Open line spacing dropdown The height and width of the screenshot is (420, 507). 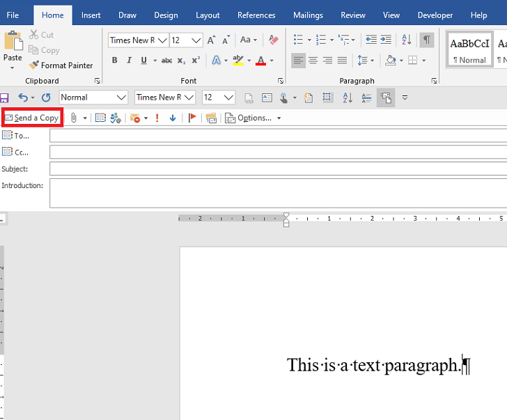[x=366, y=61]
